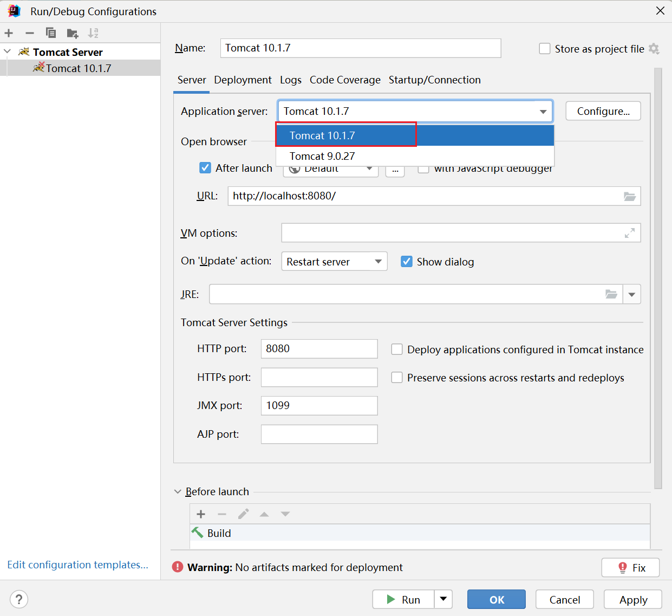Close the Application server dropdown arrow
This screenshot has height=616, width=672.
tap(543, 112)
